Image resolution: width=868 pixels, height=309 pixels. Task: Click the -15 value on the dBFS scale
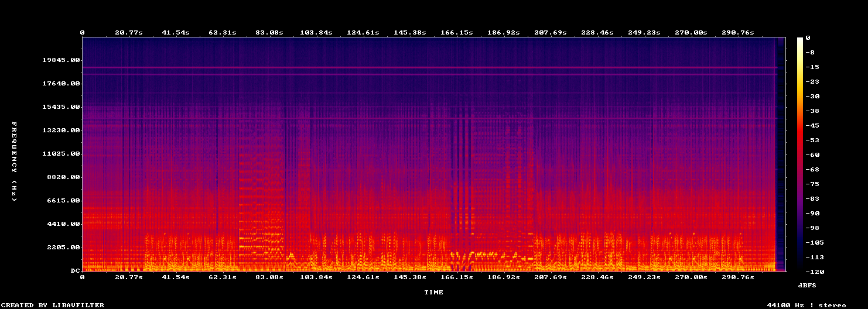(813, 67)
